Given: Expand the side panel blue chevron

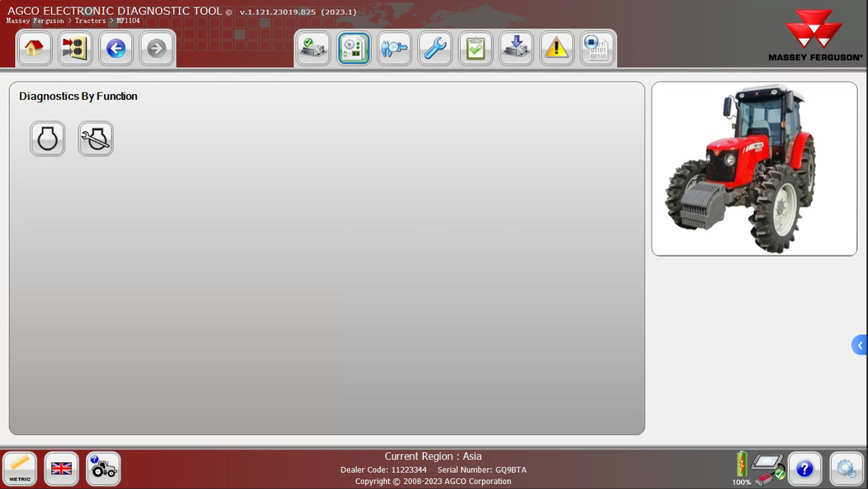Looking at the screenshot, I should (859, 345).
